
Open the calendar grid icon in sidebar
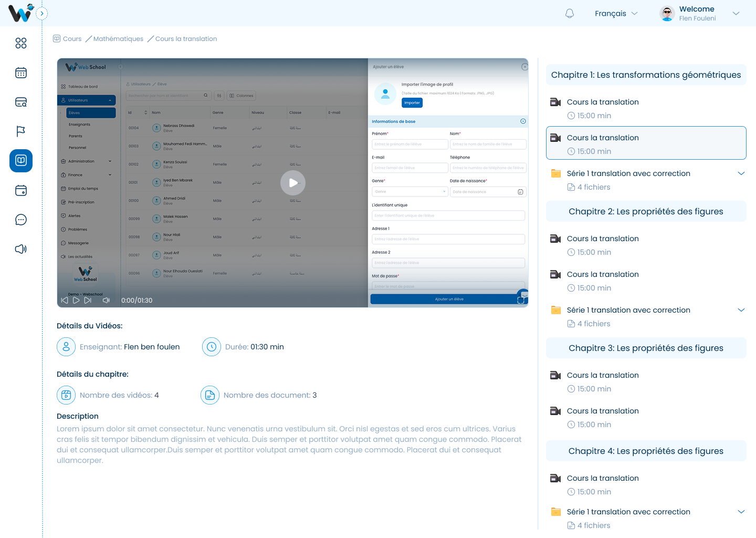pyautogui.click(x=21, y=73)
